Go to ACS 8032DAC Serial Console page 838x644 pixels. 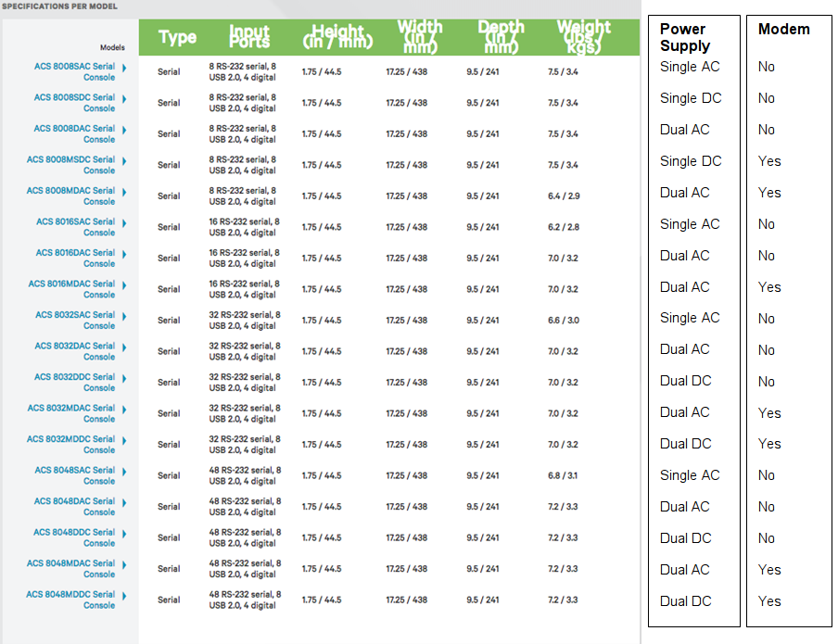click(74, 351)
